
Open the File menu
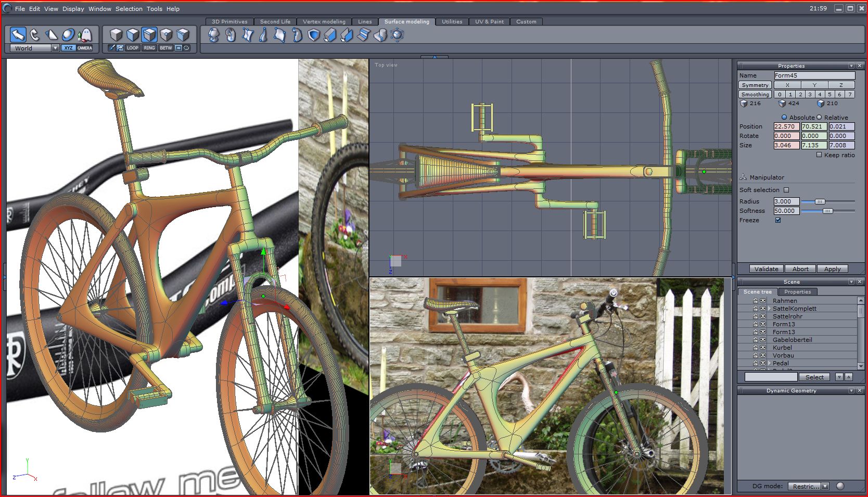click(20, 9)
